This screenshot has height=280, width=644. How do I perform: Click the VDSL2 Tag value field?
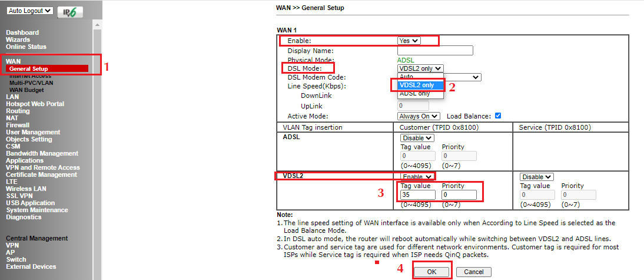[x=417, y=195]
